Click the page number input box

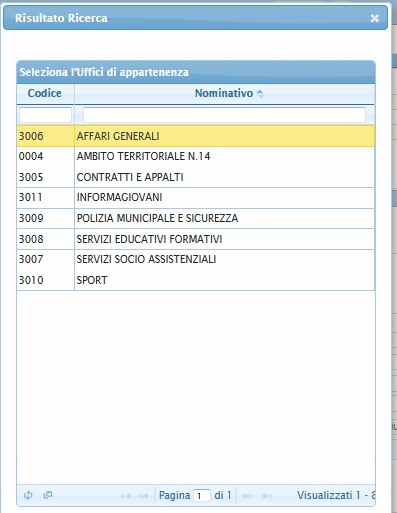pos(202,496)
